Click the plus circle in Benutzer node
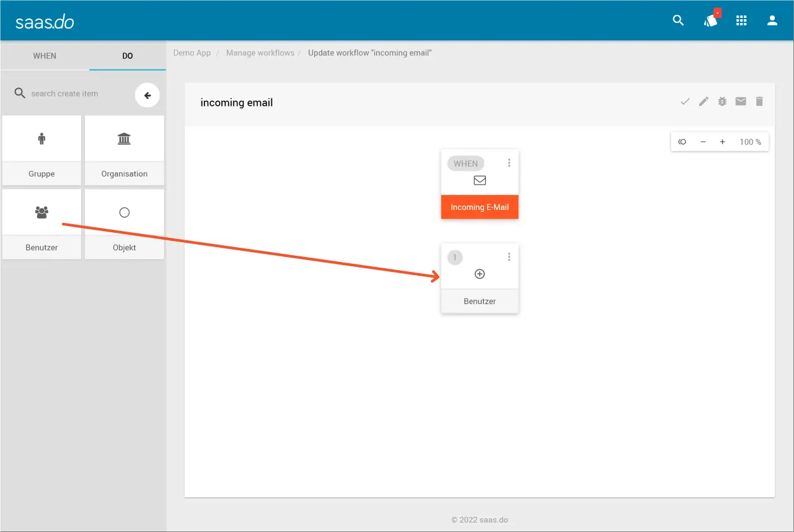This screenshot has height=532, width=794. [x=479, y=274]
